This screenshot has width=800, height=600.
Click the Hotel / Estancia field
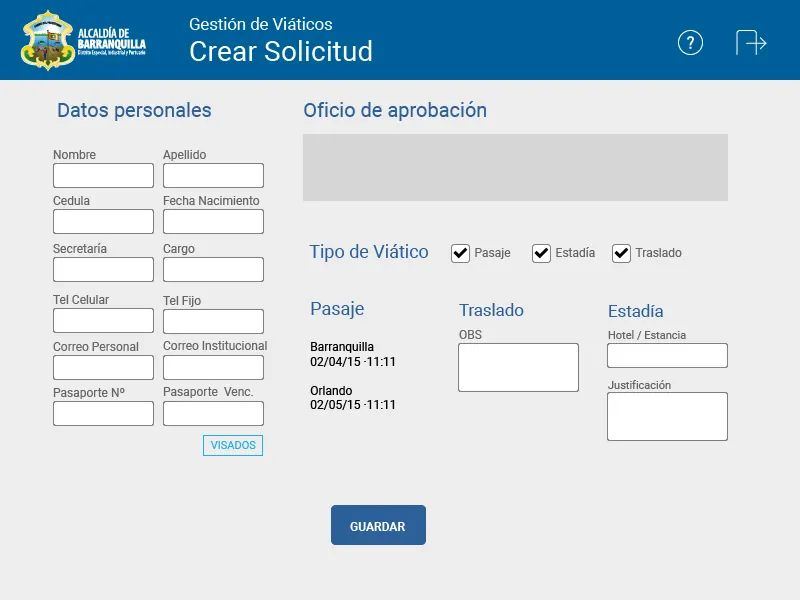[x=667, y=355]
